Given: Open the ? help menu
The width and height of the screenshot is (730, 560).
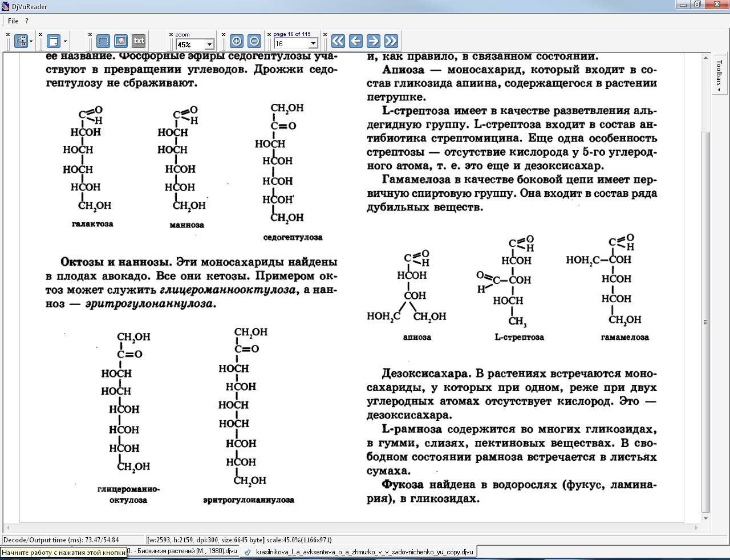Looking at the screenshot, I should 27,21.
